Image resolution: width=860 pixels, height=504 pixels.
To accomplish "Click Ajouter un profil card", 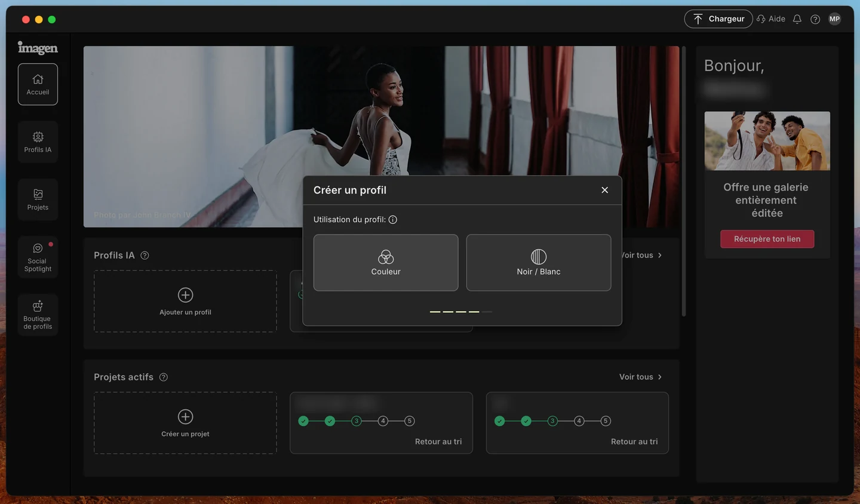I will point(185,302).
